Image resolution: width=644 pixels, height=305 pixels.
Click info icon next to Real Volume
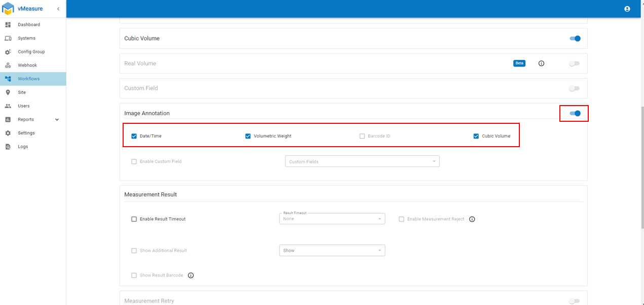(x=541, y=63)
